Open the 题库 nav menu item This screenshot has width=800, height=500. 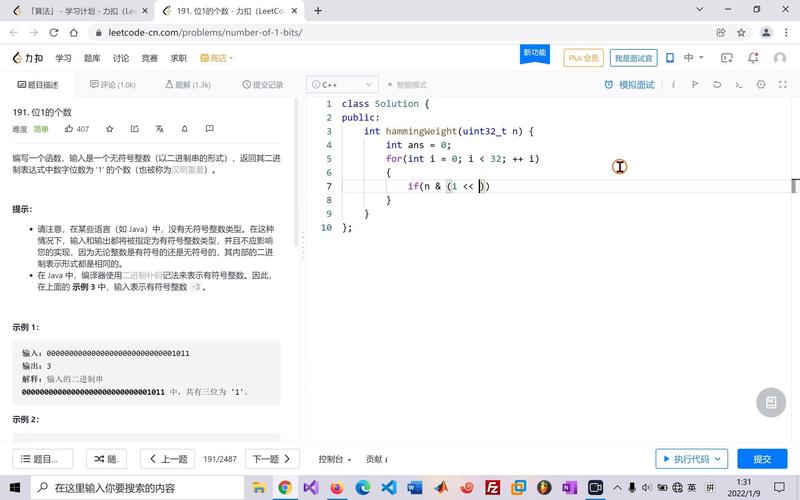[92, 58]
